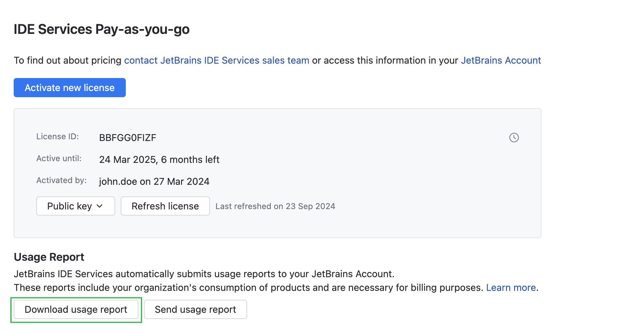Screen dimensions: 644x334
Task: Click the clock icon in the license card
Action: coord(515,138)
